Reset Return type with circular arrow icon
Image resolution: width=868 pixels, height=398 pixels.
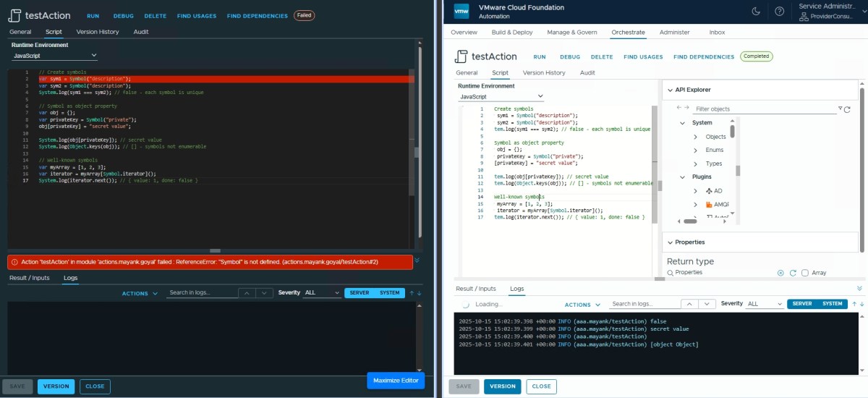pyautogui.click(x=793, y=273)
